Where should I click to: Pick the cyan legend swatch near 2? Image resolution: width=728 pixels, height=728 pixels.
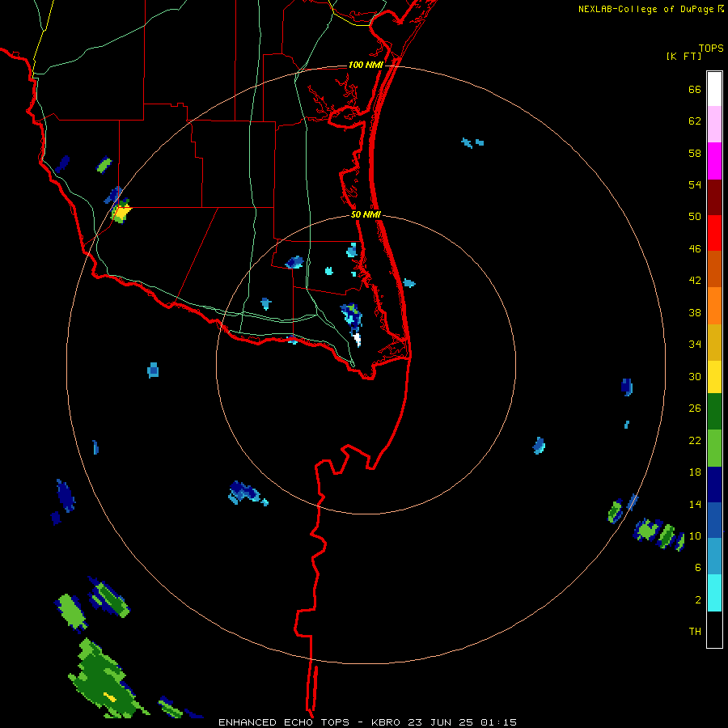tap(714, 593)
